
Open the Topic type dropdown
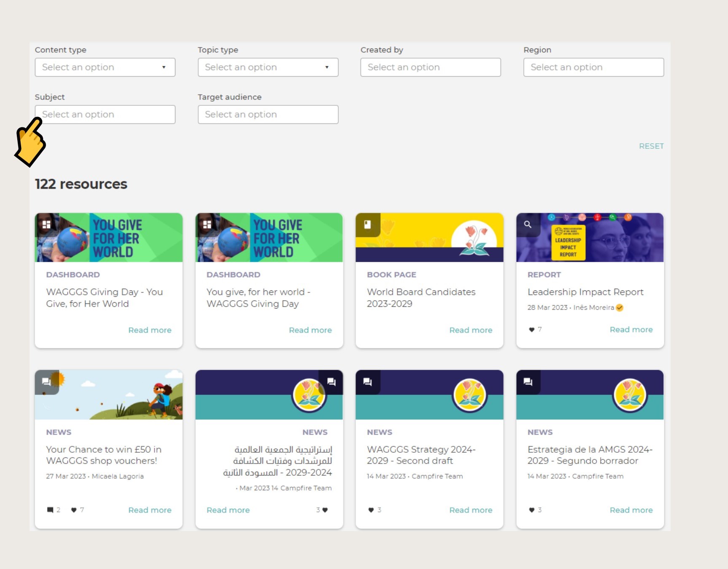coord(268,67)
